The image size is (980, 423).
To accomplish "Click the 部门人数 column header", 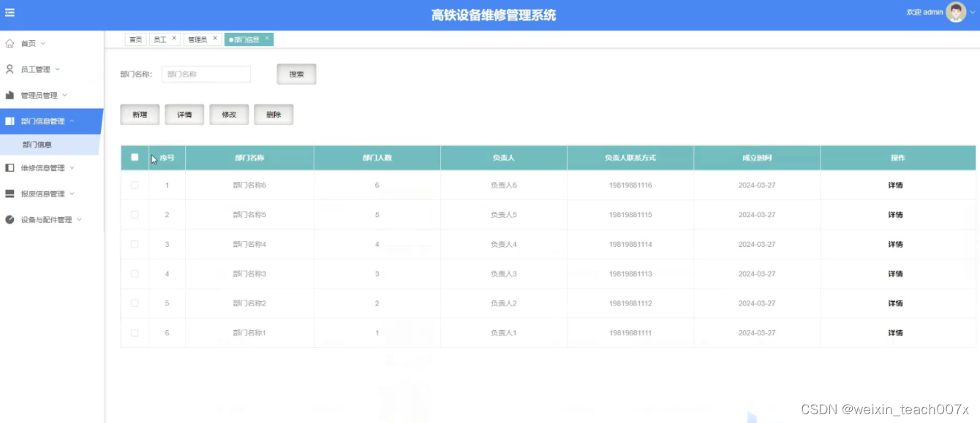I will coord(377,158).
